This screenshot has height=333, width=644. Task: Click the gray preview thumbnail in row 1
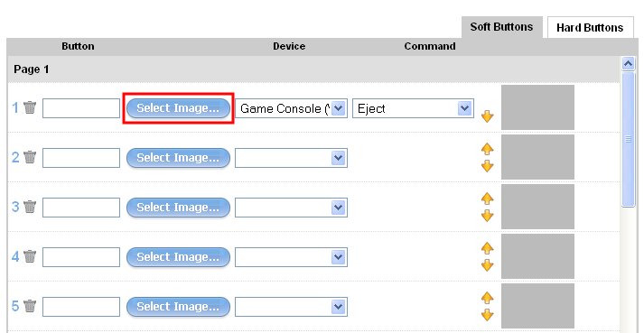click(x=537, y=107)
